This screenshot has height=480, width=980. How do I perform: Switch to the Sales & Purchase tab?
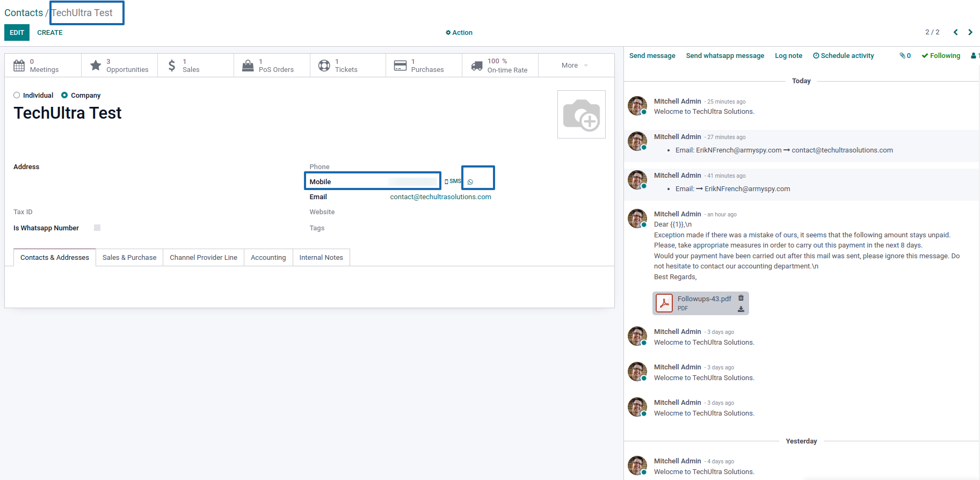click(x=129, y=258)
